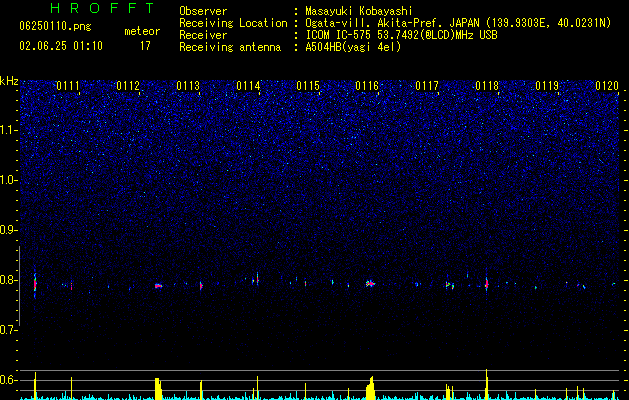Image resolution: width=629 pixels, height=400 pixels.
Task: Click the 0.6 kHz axis label
Action: coord(9,380)
